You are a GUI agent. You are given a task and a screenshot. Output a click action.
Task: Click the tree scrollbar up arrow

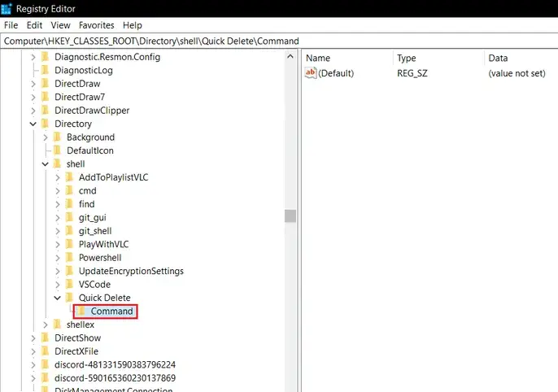[x=290, y=57]
